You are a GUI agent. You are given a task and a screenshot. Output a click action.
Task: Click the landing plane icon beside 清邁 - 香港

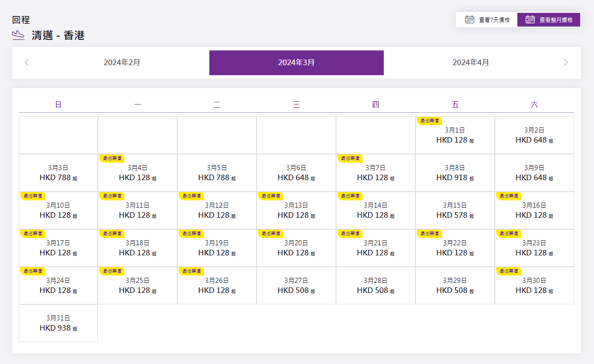[x=18, y=35]
